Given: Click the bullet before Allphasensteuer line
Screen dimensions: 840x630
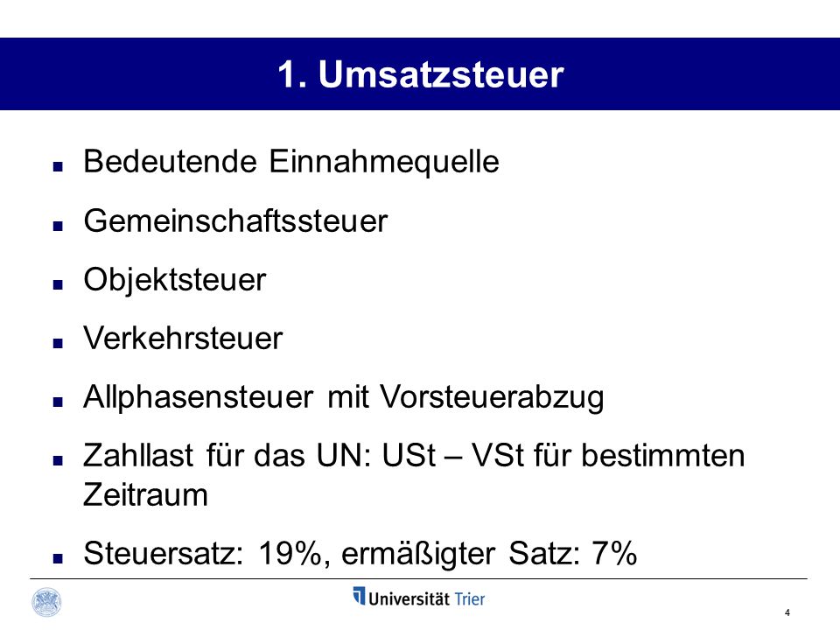Looking at the screenshot, I should tap(58, 402).
